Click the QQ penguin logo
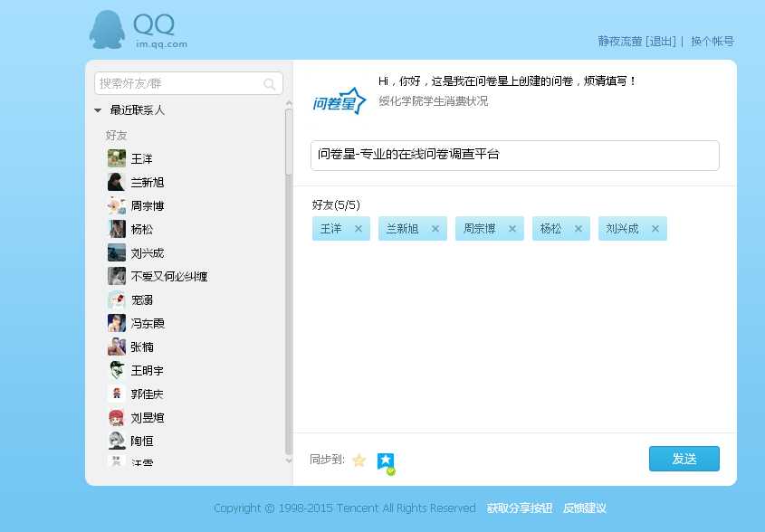The width and height of the screenshot is (765, 532). point(107,30)
